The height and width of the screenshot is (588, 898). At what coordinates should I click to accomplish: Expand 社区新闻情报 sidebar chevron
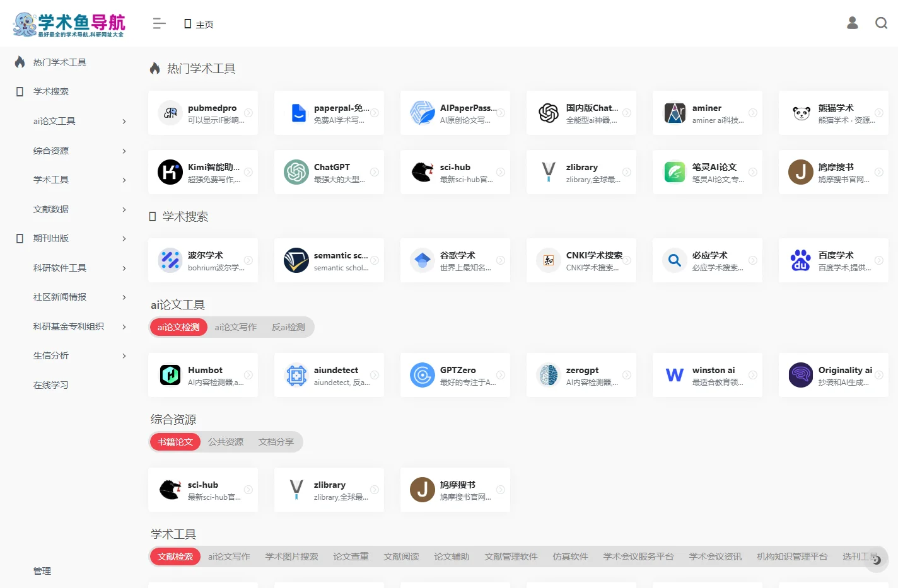coord(124,297)
